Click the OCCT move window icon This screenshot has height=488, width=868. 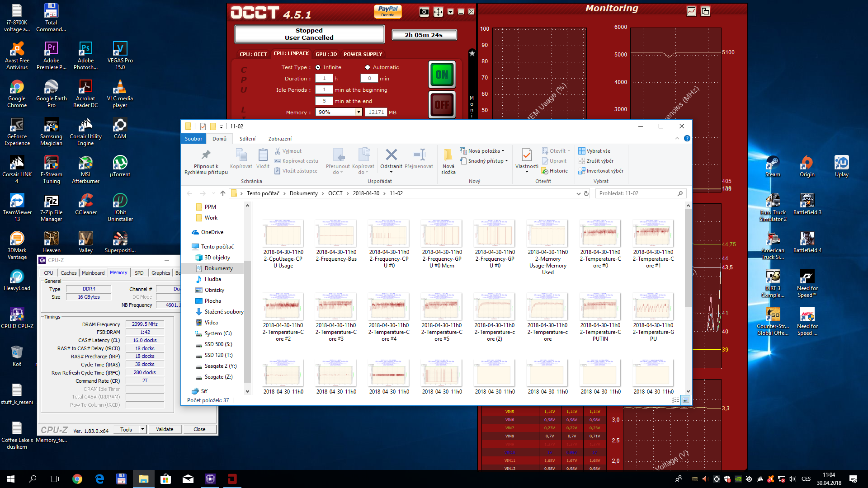pyautogui.click(x=438, y=12)
